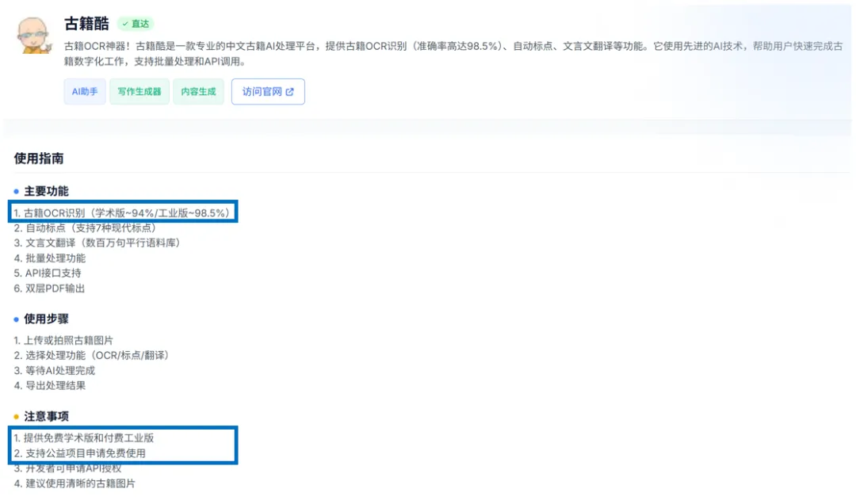Click the line 自动标点（支持7种现代标点）
Image resolution: width=856 pixels, height=504 pixels.
86,227
